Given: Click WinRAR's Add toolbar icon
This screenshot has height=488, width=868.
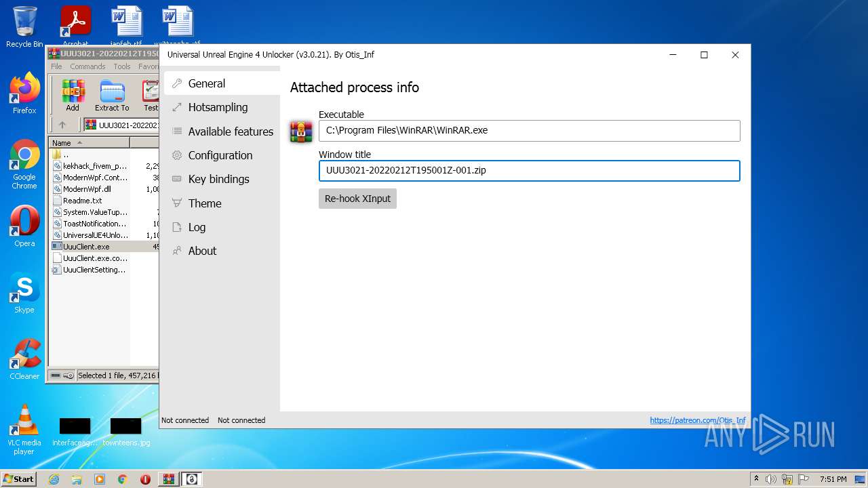Looking at the screenshot, I should click(x=73, y=96).
